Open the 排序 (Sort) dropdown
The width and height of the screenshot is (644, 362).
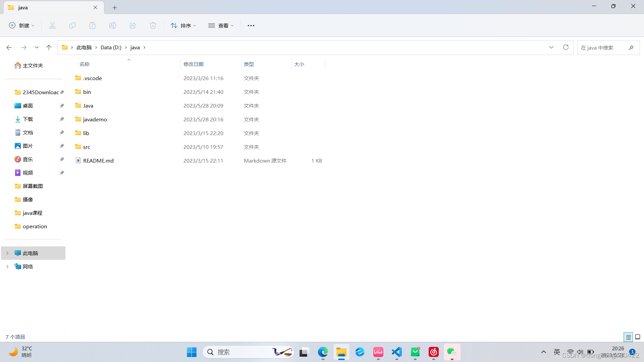coord(183,25)
